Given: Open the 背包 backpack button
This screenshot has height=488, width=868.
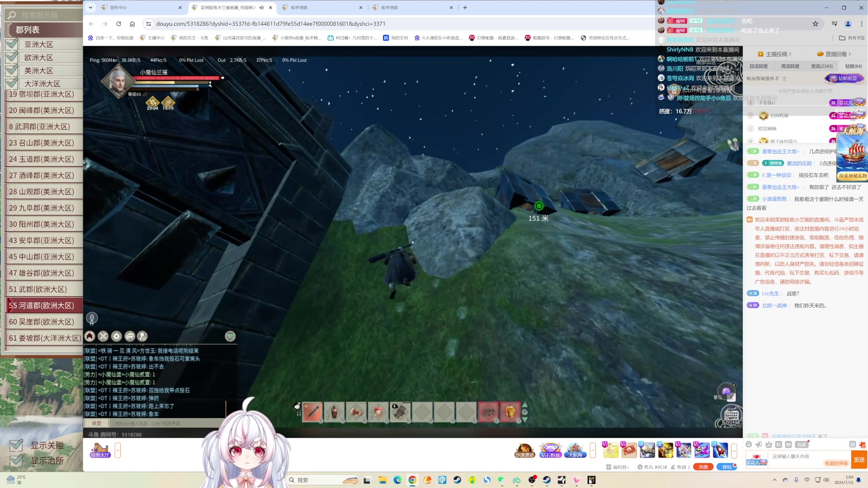Looking at the screenshot, I should (726, 467).
